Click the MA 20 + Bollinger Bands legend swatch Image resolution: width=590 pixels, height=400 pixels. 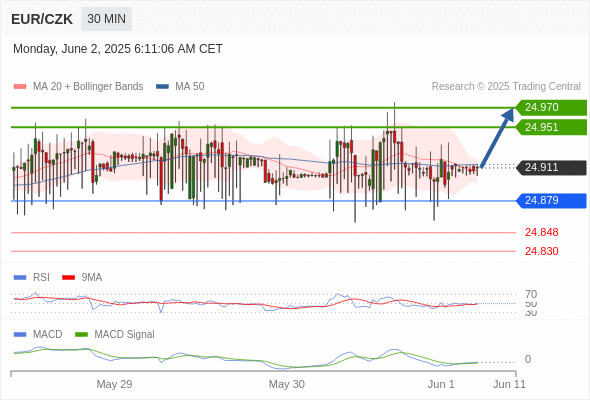[x=20, y=87]
